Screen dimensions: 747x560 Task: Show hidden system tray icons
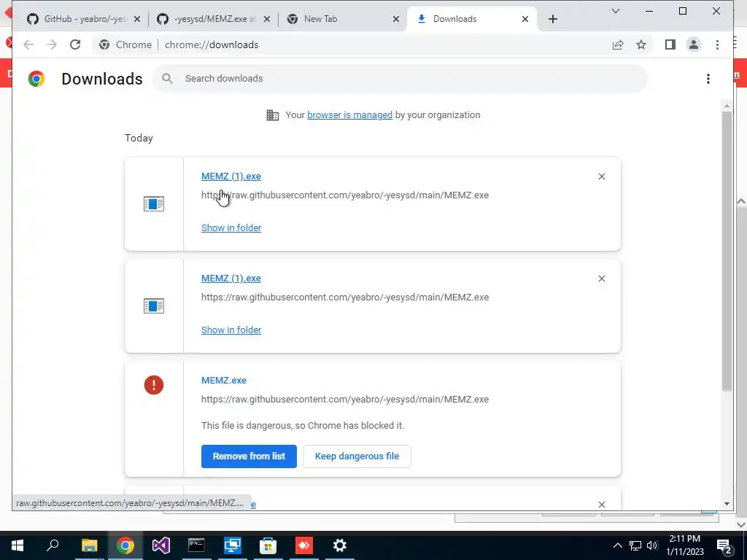pos(617,545)
